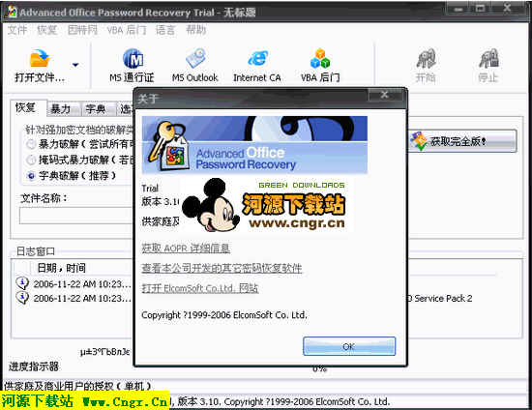Open the MS Outlook password tool
Image resolution: width=532 pixels, height=410 pixels.
click(x=194, y=66)
